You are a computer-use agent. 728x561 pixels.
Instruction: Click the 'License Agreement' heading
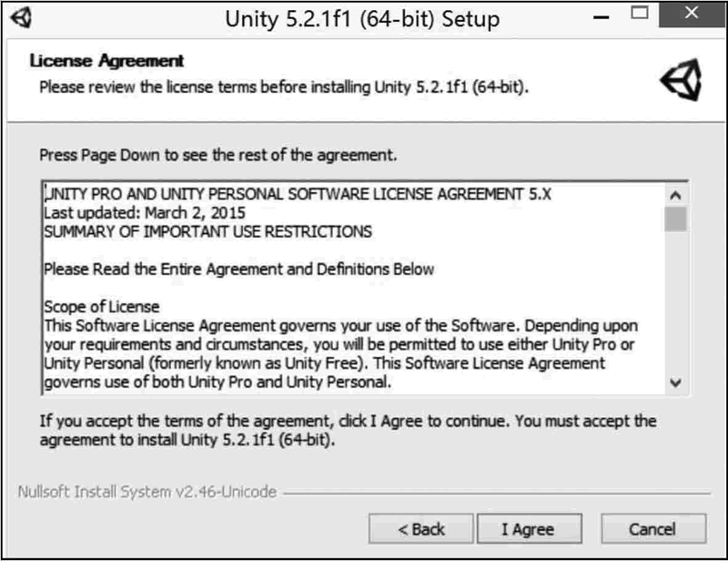pos(106,61)
